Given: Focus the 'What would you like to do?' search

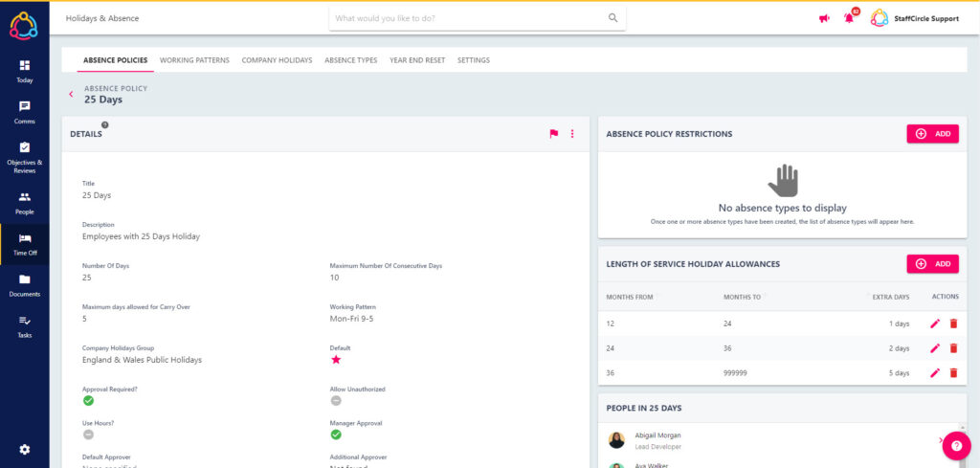Looking at the screenshot, I should click(x=471, y=19).
